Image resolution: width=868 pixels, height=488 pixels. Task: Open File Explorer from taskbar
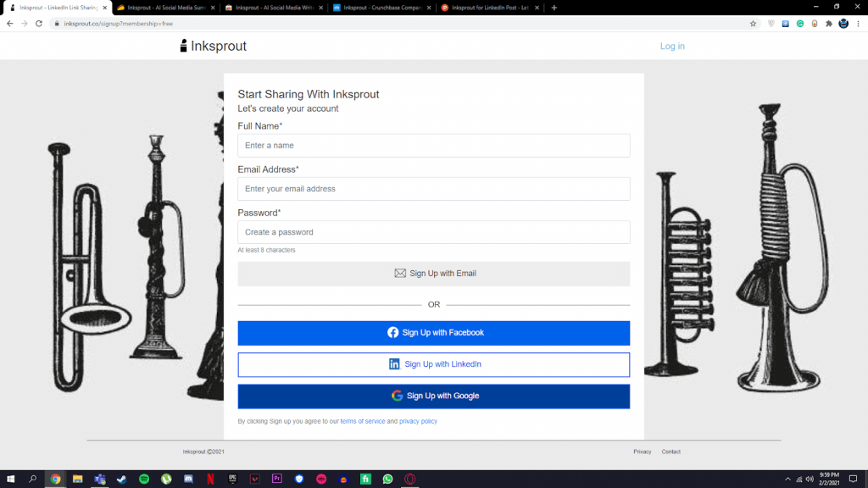click(77, 480)
